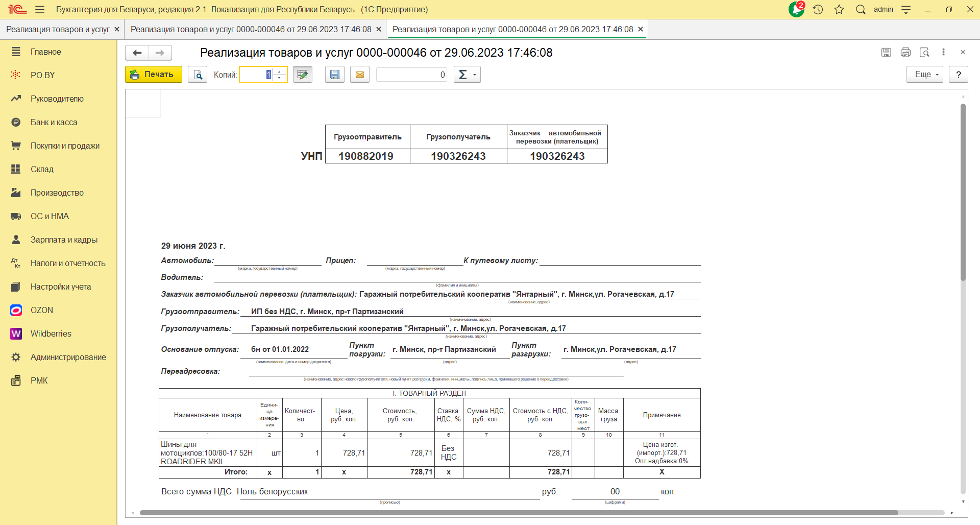
Task: Open the print preview icon beside Печать
Action: tap(198, 75)
